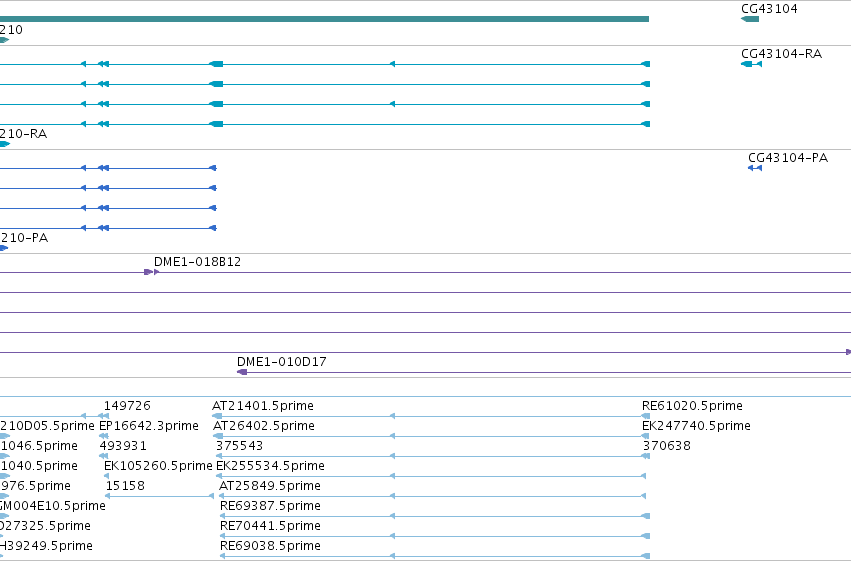Click the blue CG43104-PA CDS glyph

pyautogui.click(x=755, y=168)
